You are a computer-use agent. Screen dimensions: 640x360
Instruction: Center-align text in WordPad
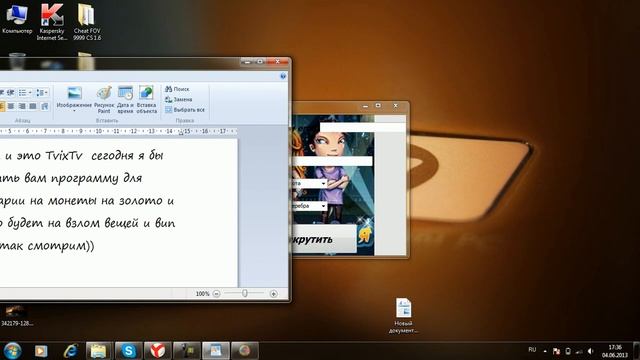(x=11, y=106)
